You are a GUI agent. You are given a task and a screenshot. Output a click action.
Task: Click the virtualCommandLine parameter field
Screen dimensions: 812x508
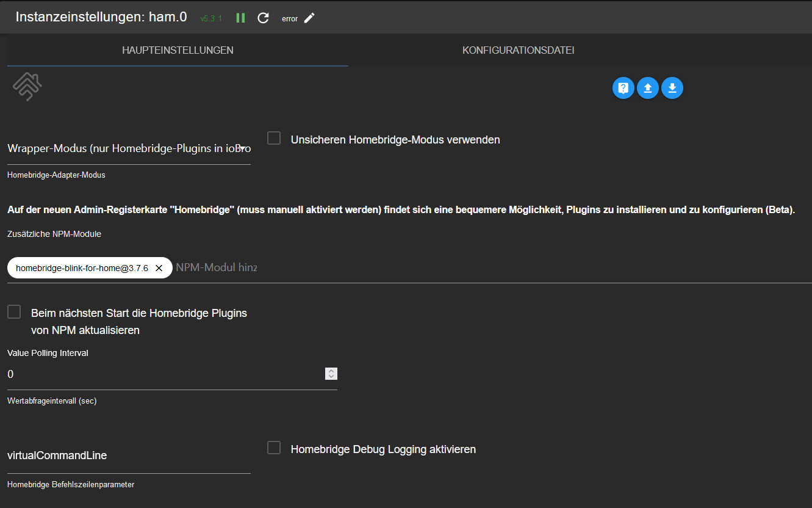click(x=128, y=455)
